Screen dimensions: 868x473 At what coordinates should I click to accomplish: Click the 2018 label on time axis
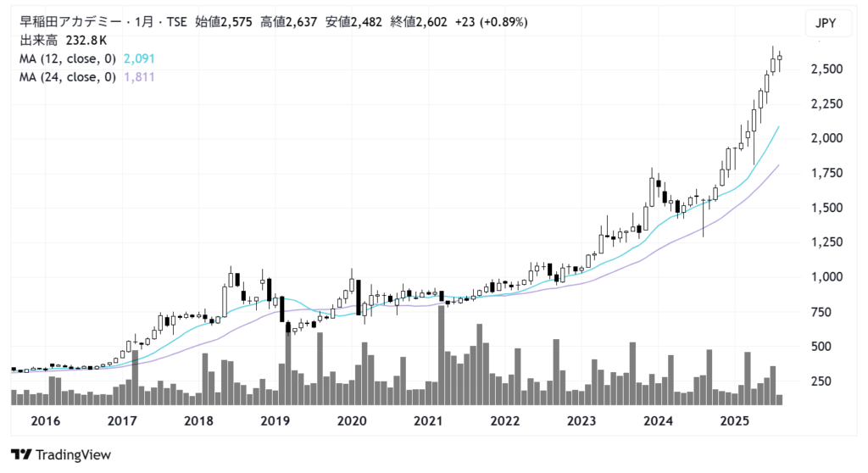click(198, 421)
